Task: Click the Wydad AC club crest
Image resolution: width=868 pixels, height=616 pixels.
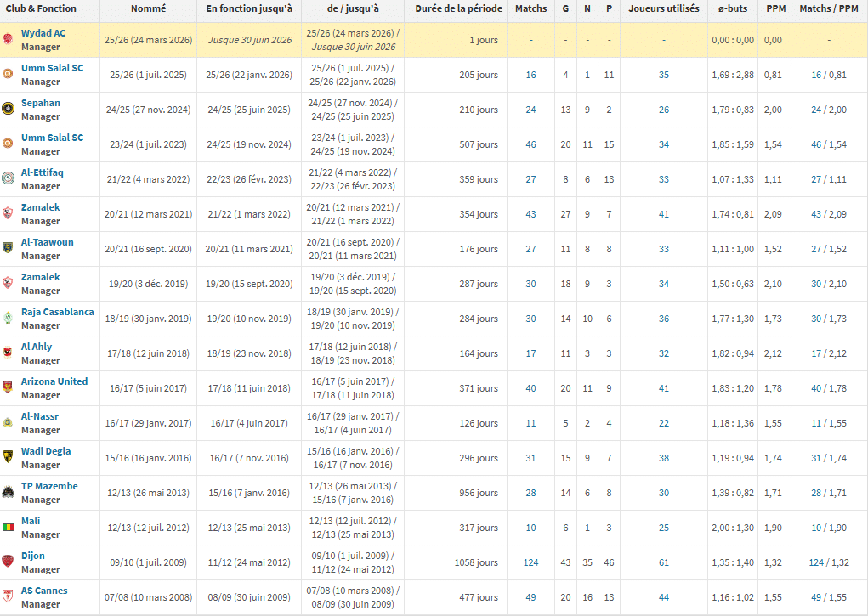Action: click(x=8, y=39)
